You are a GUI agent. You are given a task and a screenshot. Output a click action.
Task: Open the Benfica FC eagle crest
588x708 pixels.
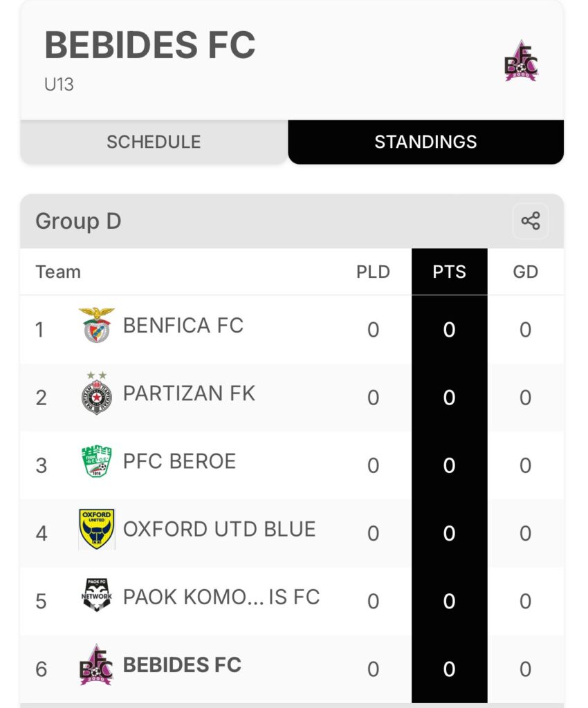click(97, 325)
